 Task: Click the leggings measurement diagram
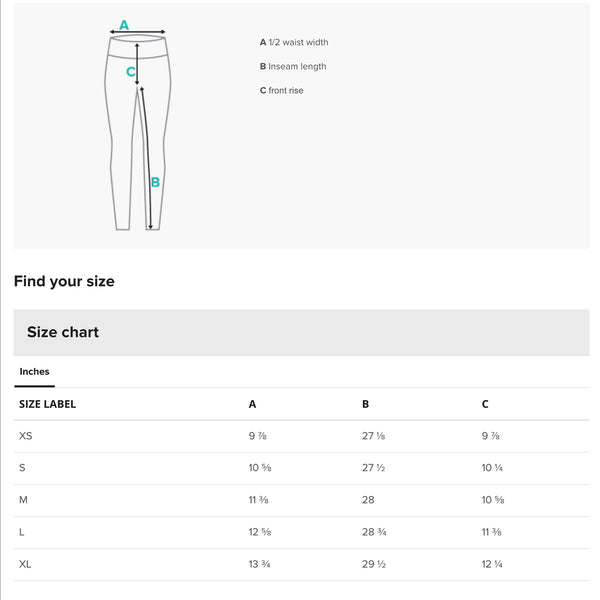tap(138, 130)
